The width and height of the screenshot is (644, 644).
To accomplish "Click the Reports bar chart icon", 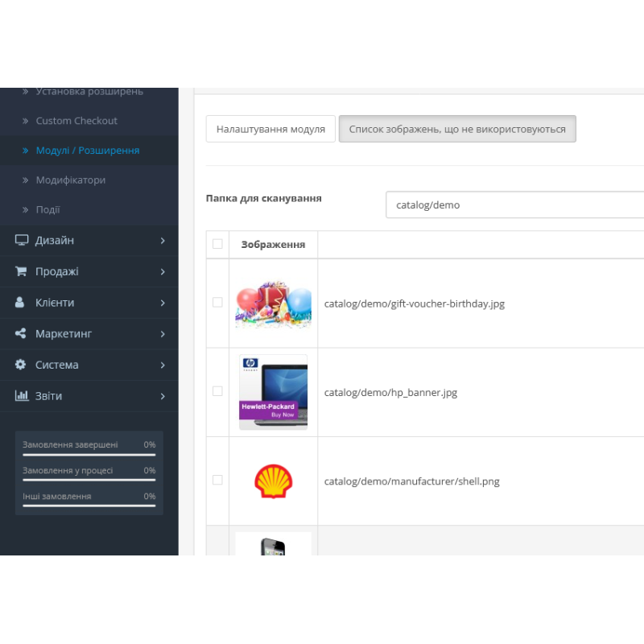I will click(22, 396).
